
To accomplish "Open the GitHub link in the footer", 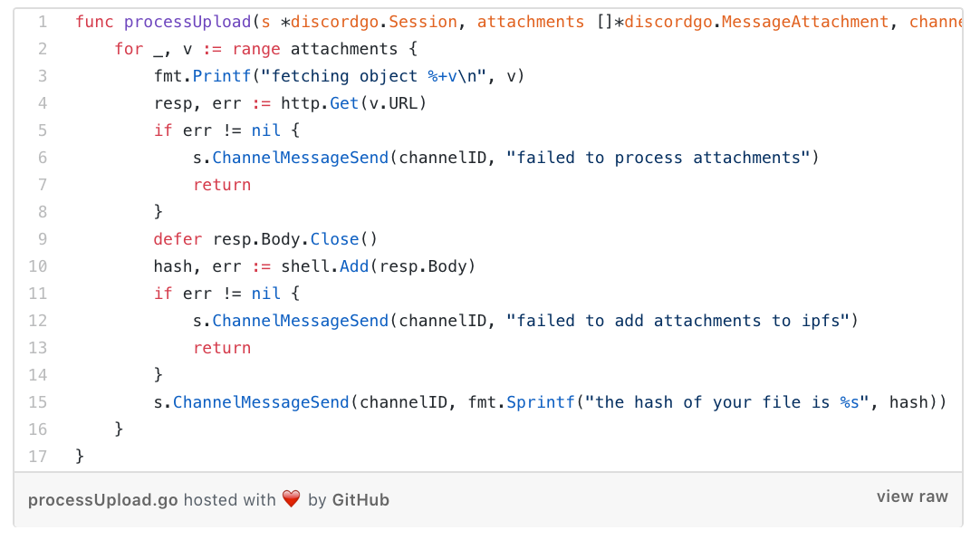I will (360, 500).
